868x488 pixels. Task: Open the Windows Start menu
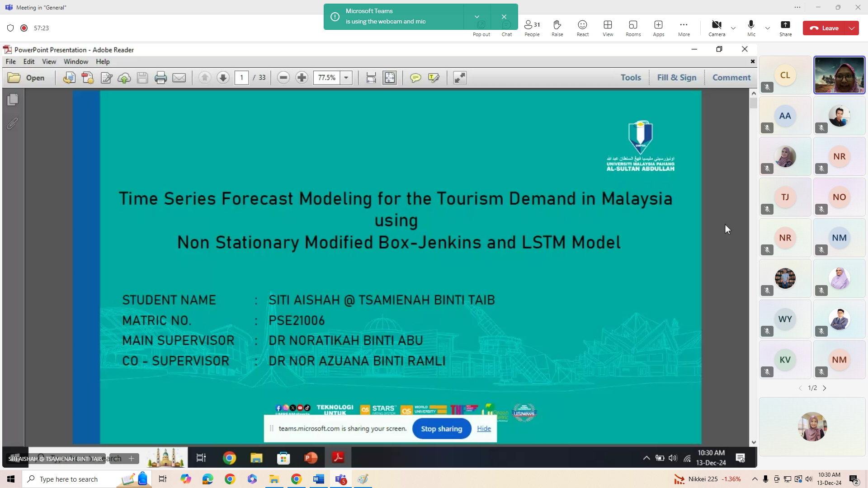[x=11, y=479]
